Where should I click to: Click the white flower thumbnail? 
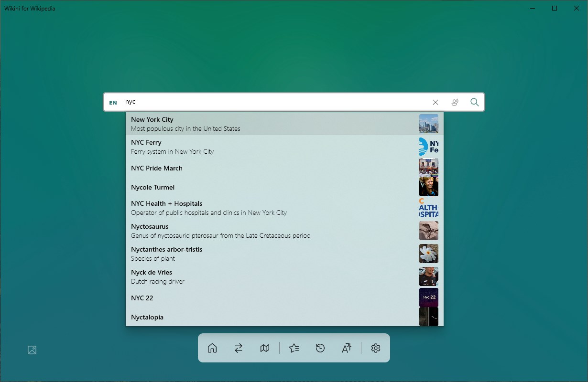click(x=429, y=254)
